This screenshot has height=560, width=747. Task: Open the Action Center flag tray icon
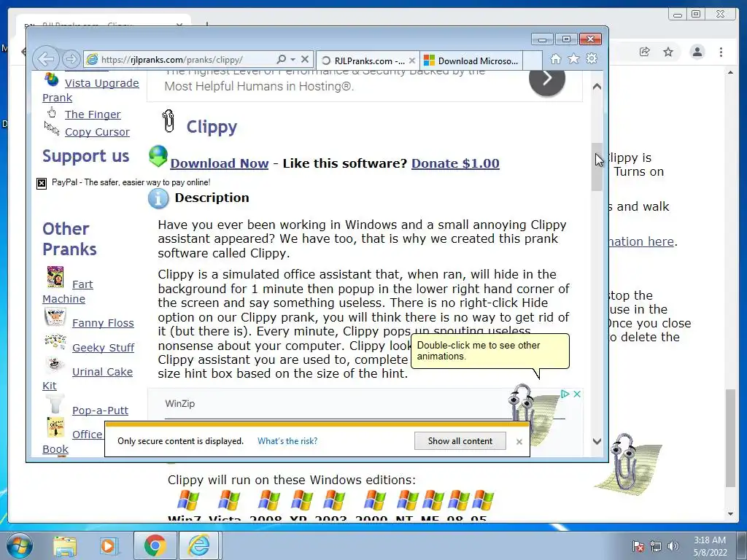(x=638, y=546)
